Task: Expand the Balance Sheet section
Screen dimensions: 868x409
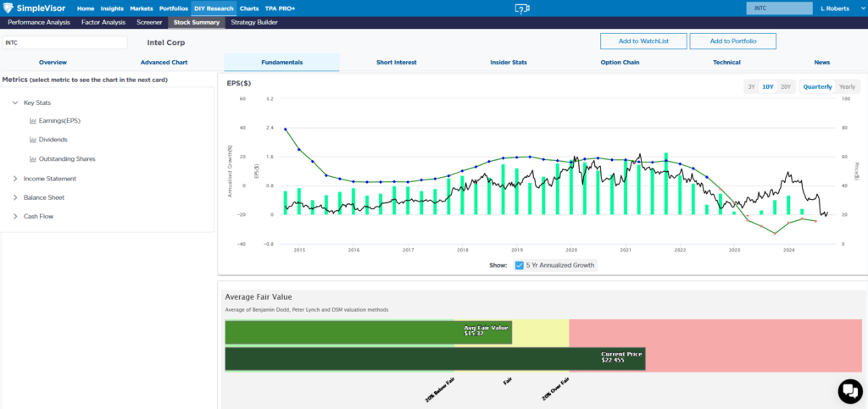Action: coord(15,197)
